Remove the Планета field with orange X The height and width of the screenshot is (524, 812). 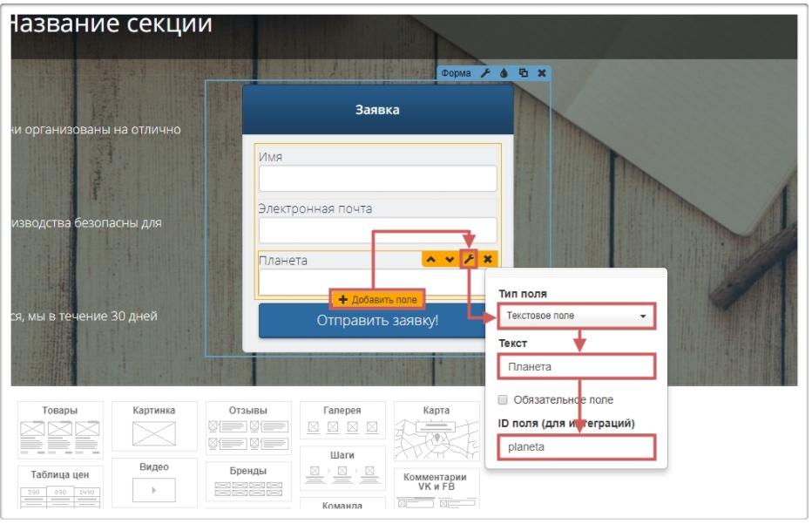tap(488, 259)
